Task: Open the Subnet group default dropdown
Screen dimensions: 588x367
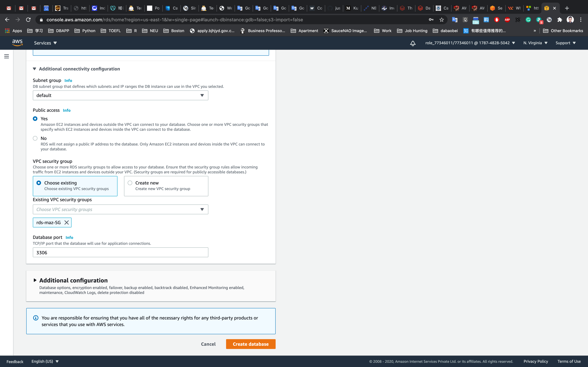Action: coord(120,95)
